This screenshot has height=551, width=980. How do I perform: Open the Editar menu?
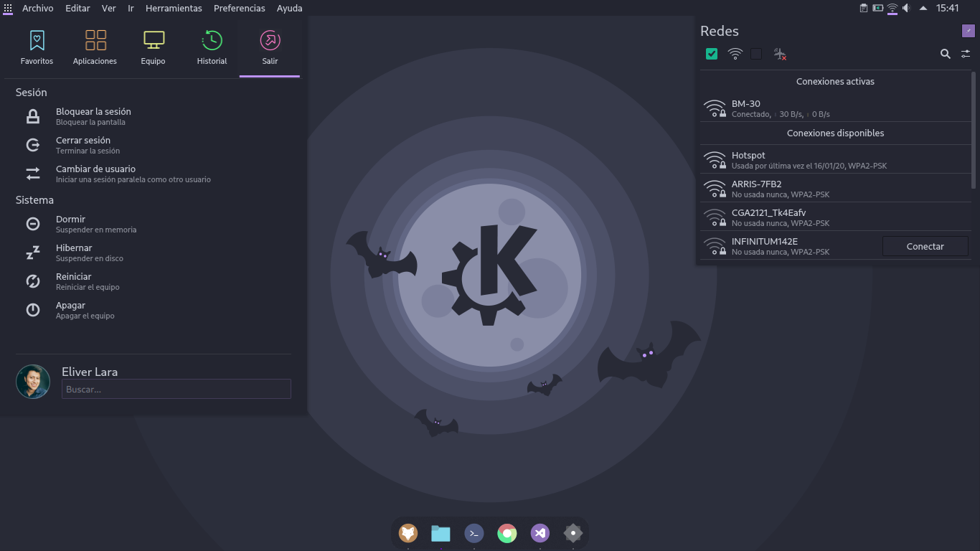(77, 8)
